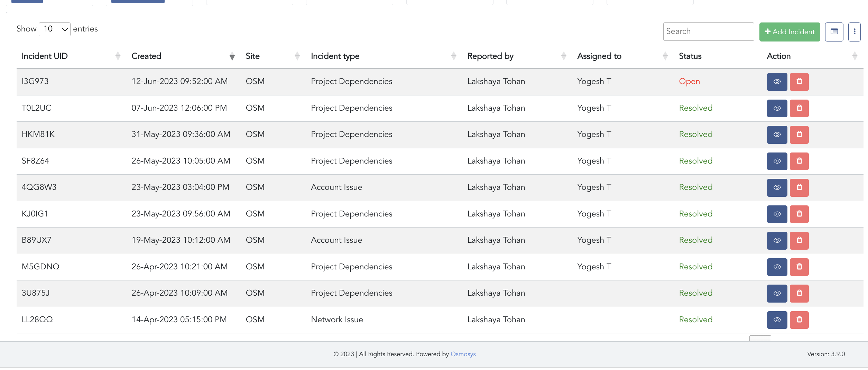
Task: Click into the Search input field
Action: coord(708,31)
